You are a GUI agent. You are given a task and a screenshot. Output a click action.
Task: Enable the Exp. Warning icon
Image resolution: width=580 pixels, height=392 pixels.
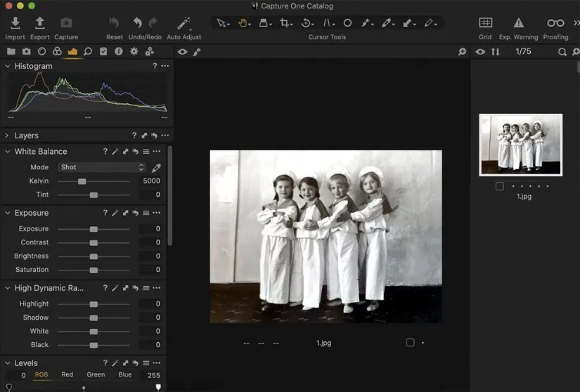point(519,23)
